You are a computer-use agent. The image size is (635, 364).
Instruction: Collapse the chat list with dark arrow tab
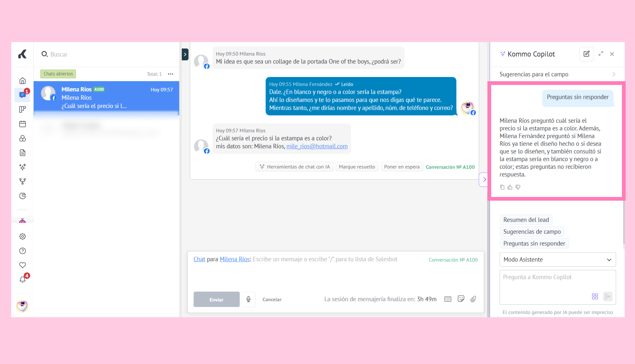point(185,54)
